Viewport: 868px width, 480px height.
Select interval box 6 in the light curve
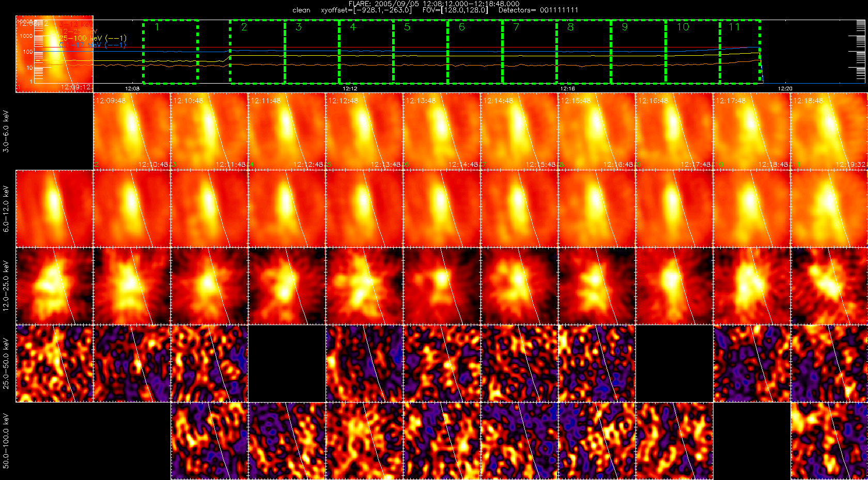click(475, 52)
